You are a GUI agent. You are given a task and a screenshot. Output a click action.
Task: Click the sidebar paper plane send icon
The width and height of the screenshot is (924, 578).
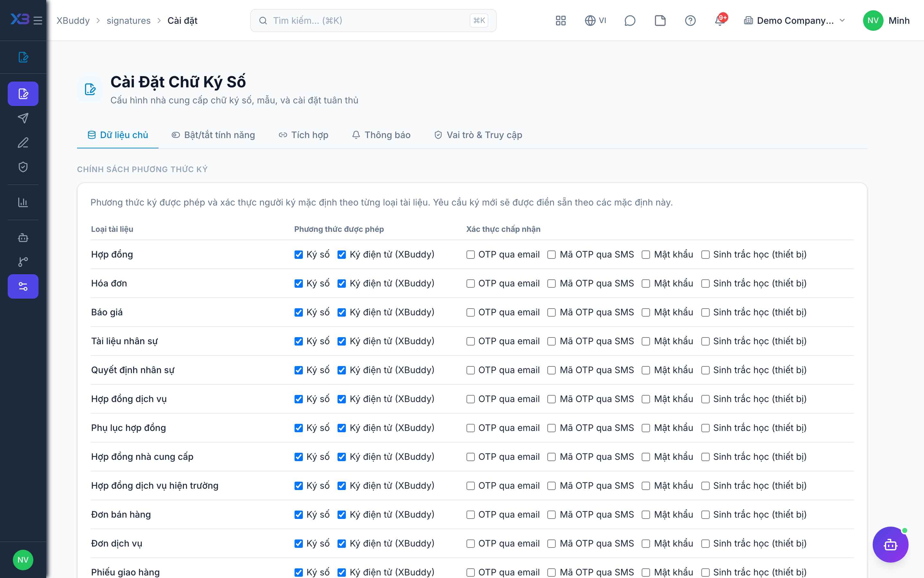23,118
